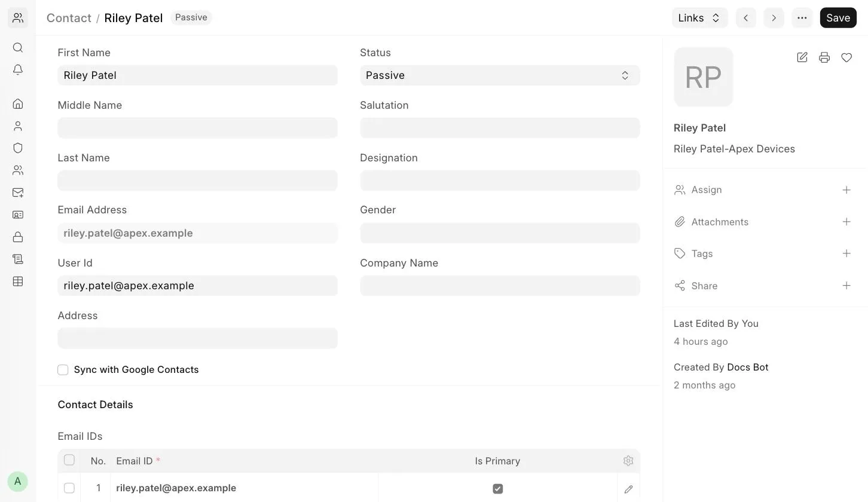
Task: Click the Designation field
Action: pyautogui.click(x=500, y=180)
